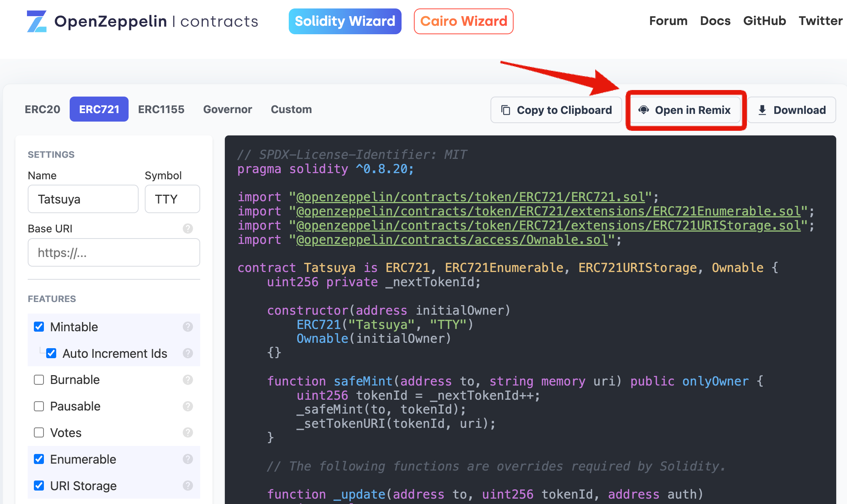847x504 pixels.
Task: Open the Ownable.sol import link
Action: click(452, 240)
